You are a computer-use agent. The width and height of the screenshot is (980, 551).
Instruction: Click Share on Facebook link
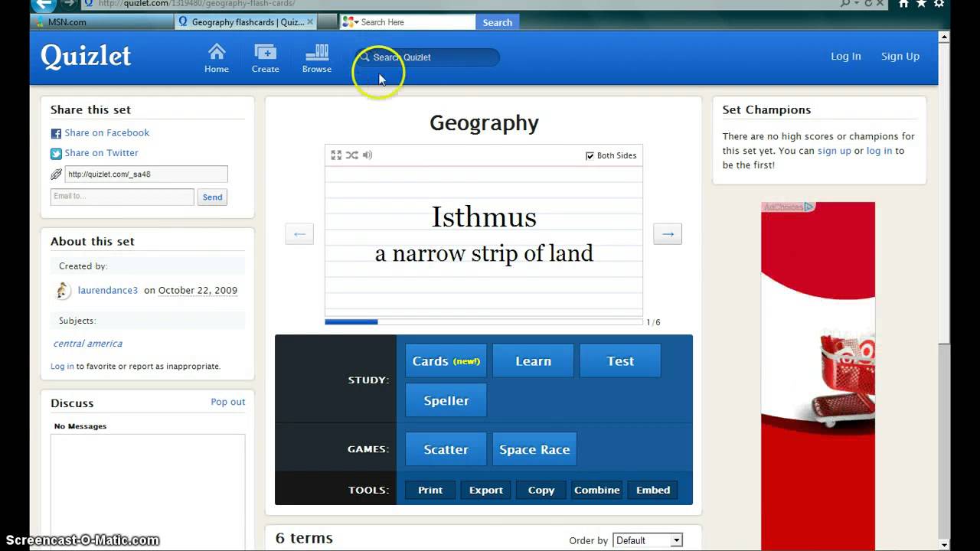(x=106, y=132)
